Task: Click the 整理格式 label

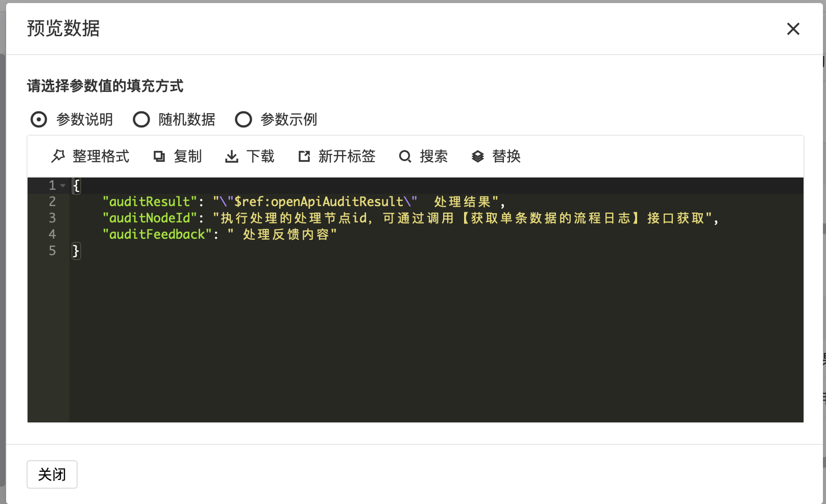Action: 101,156
